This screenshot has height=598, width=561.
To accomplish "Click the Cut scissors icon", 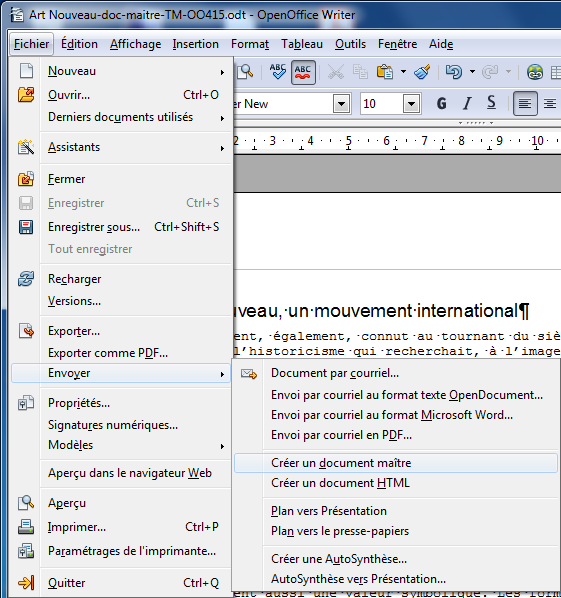I will (x=336, y=72).
